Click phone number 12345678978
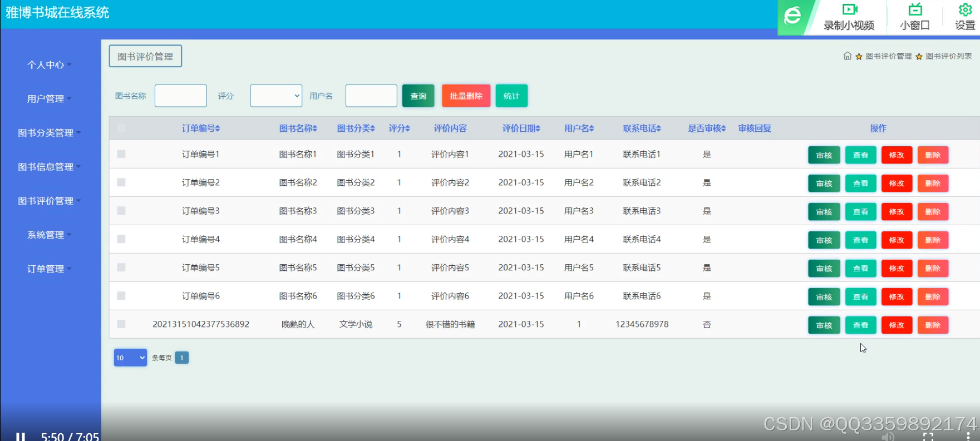 [642, 324]
